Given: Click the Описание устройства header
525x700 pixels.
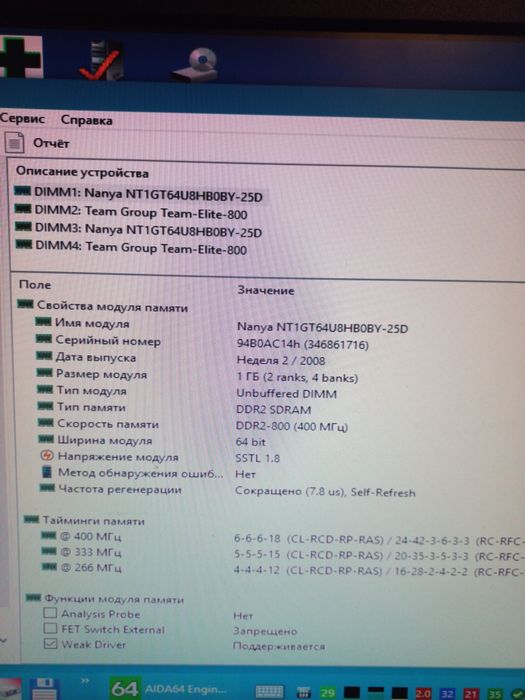Looking at the screenshot, I should click(82, 172).
